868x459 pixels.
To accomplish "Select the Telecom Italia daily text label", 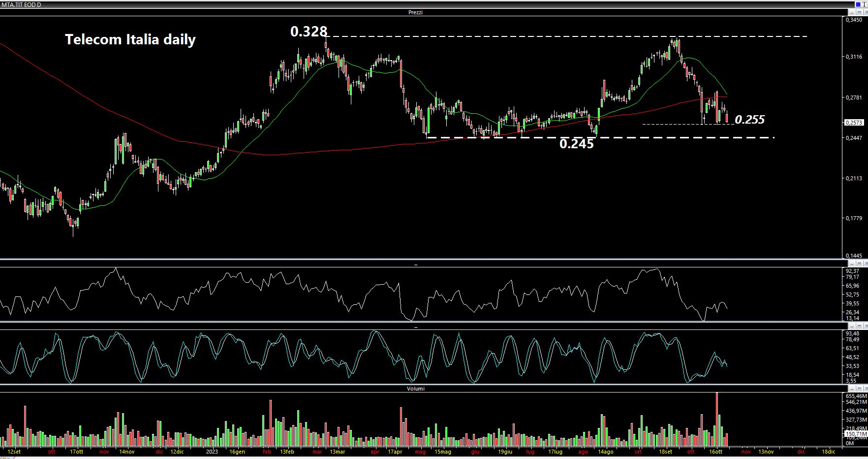I will (x=130, y=39).
